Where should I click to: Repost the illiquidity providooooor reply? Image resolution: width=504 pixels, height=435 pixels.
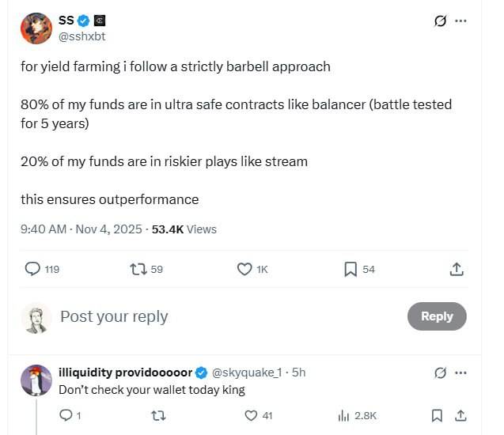click(158, 415)
